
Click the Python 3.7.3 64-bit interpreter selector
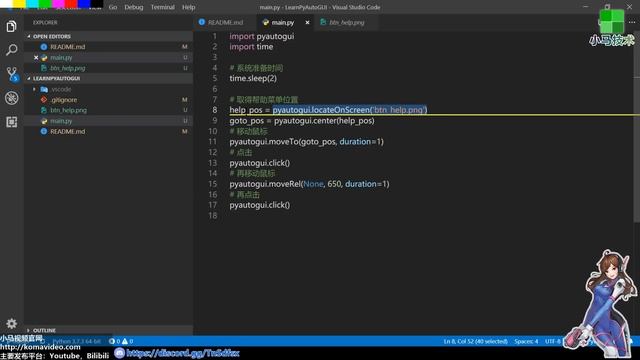click(x=76, y=341)
